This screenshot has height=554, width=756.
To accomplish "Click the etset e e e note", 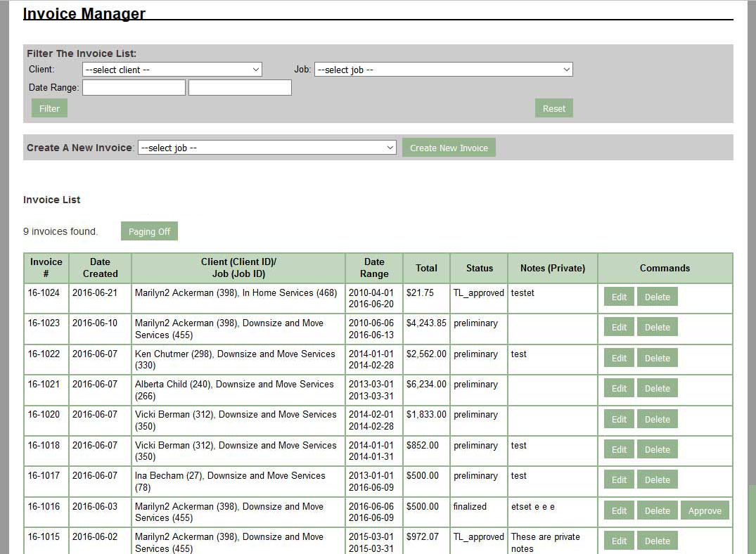I will [533, 507].
